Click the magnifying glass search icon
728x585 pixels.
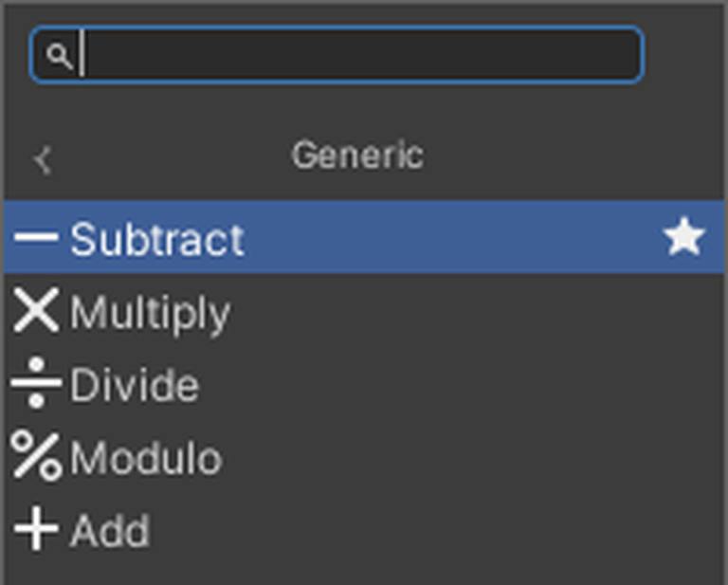tap(59, 56)
